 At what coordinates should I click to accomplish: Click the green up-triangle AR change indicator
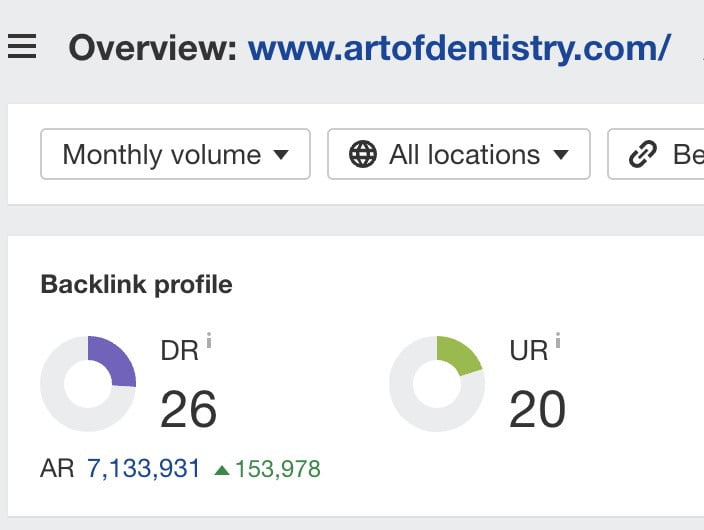tap(222, 469)
